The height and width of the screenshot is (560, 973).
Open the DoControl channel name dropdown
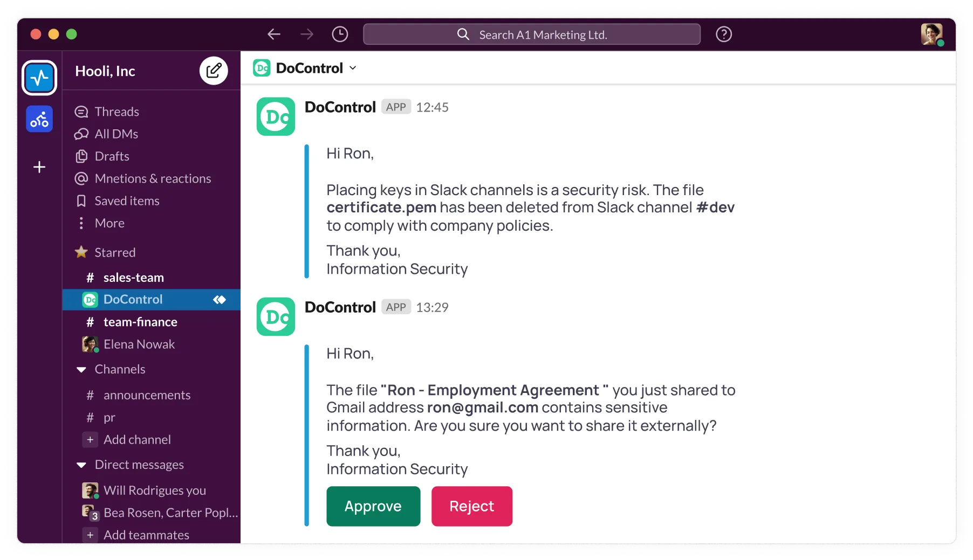pos(353,68)
